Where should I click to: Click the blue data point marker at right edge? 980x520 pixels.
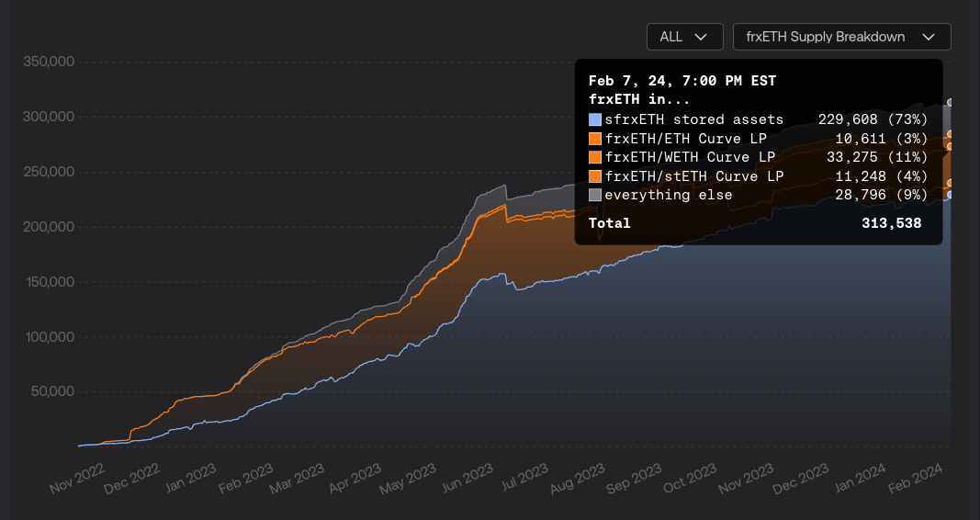tap(951, 195)
